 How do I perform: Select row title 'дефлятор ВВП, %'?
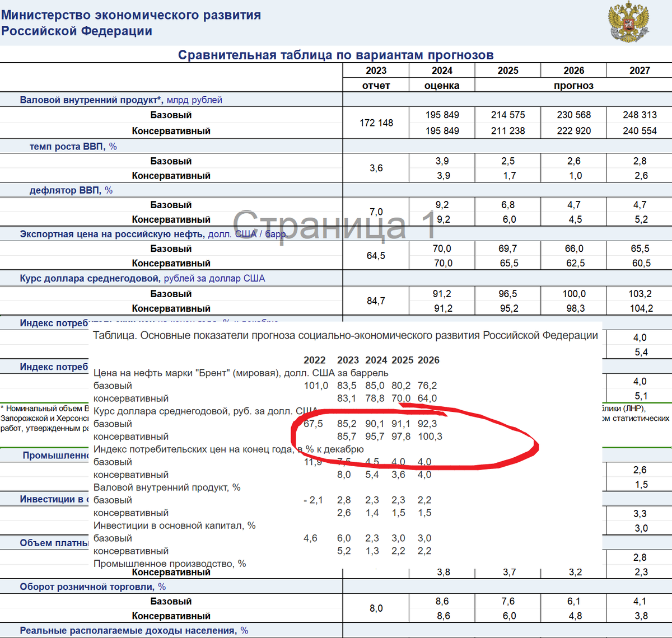click(x=71, y=190)
